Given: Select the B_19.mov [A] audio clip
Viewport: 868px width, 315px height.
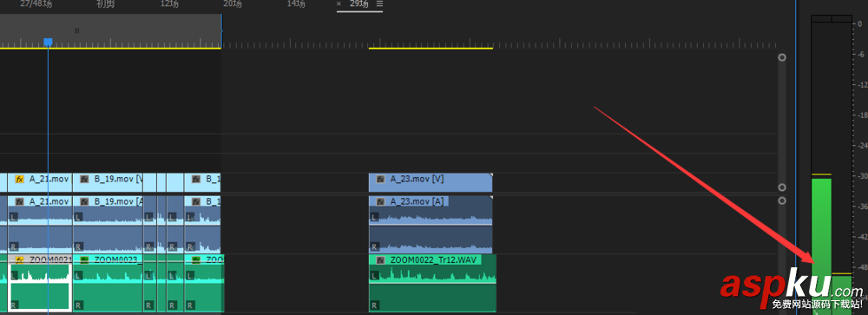Looking at the screenshot, I should [108, 224].
